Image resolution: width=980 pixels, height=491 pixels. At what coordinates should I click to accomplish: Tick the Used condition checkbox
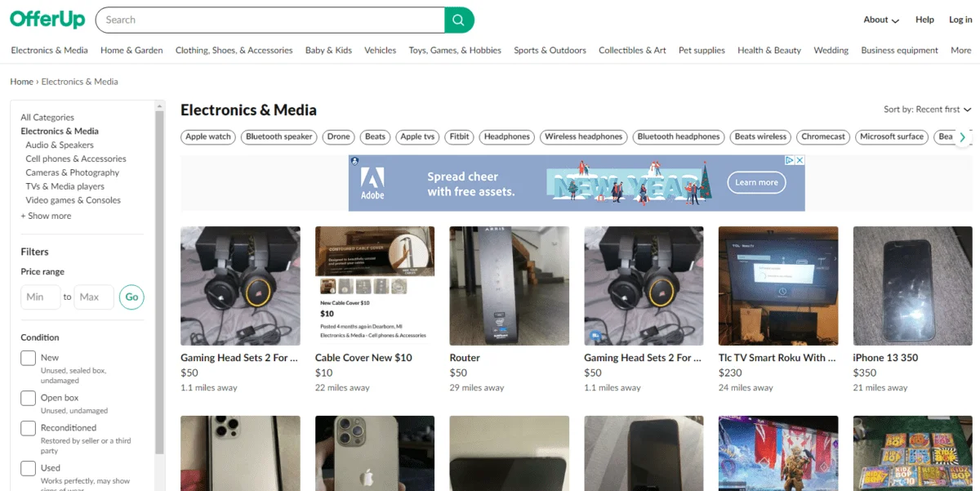click(x=29, y=468)
